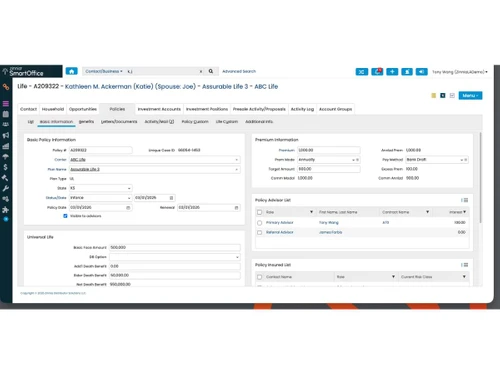Open Kathleen M. Ackerman contact link
The image size is (500, 375).
(130, 87)
